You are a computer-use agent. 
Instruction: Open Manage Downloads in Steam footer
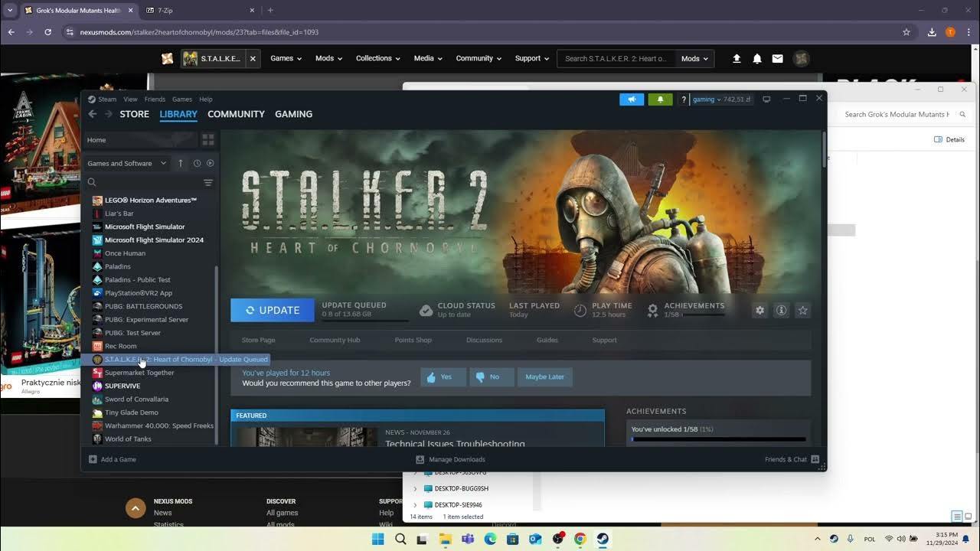(450, 459)
